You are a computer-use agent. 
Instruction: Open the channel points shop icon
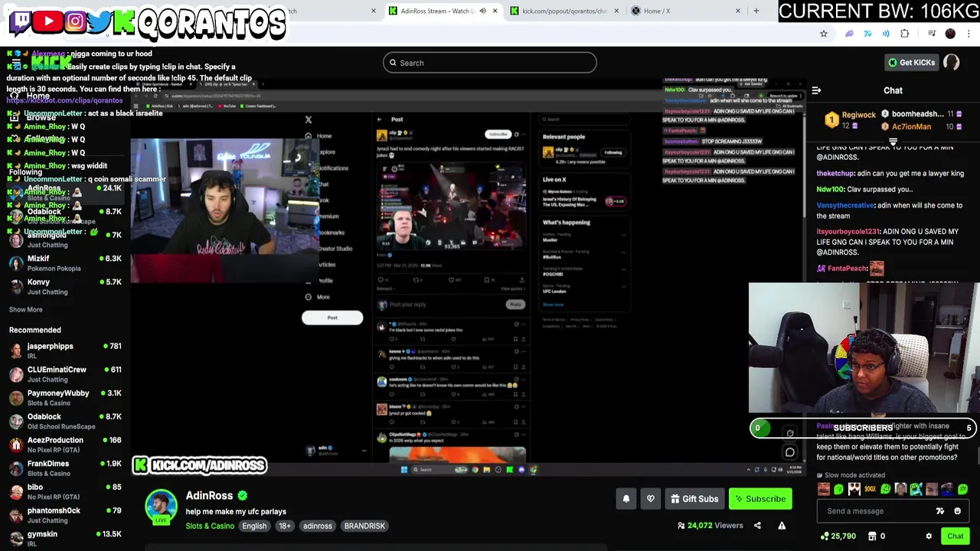point(872,536)
